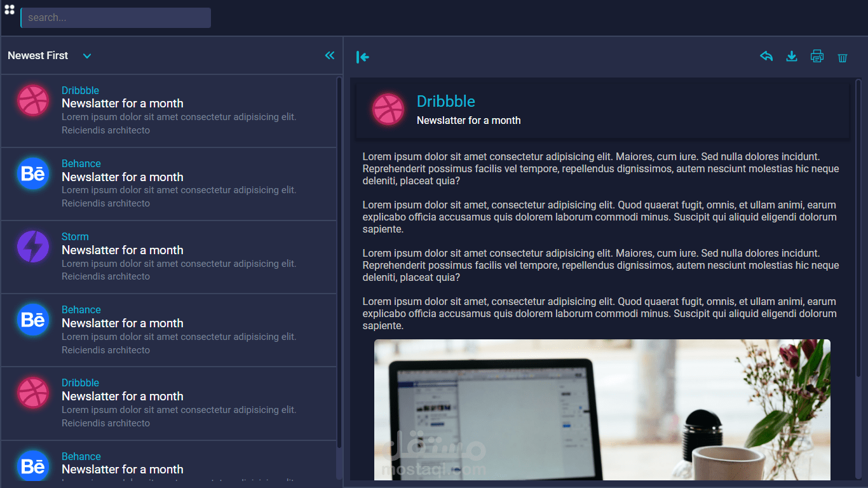Click the Storm sender name
This screenshot has width=868, height=488.
(75, 236)
